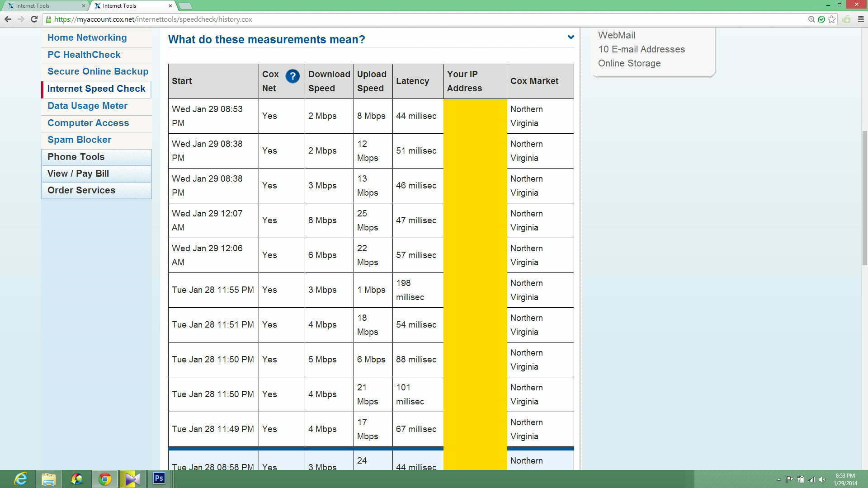Click the green checkmark extension icon
868x488 pixels.
coord(821,19)
